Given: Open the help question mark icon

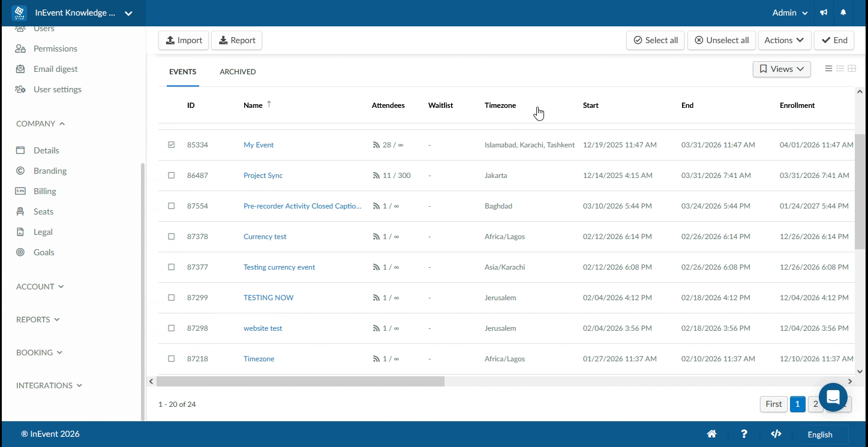Looking at the screenshot, I should pos(744,434).
